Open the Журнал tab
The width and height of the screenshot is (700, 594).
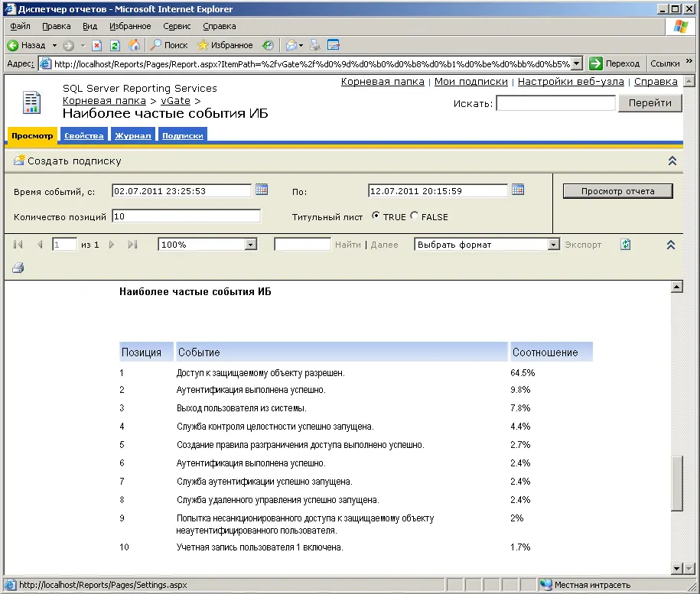click(132, 135)
